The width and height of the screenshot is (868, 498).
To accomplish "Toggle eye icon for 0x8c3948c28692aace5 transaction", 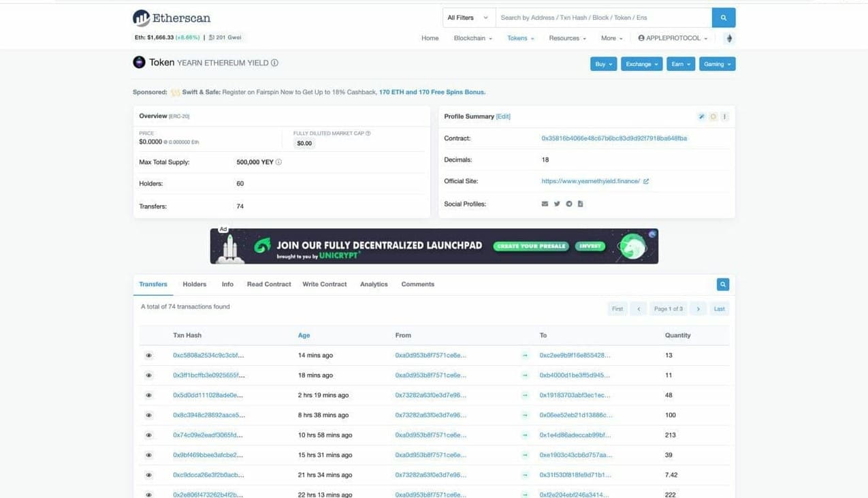I will pyautogui.click(x=149, y=415).
